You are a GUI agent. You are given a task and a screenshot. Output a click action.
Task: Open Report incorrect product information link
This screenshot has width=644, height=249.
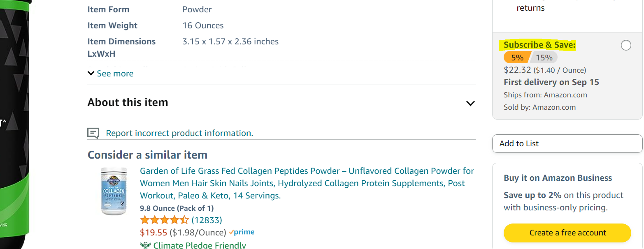(x=179, y=133)
